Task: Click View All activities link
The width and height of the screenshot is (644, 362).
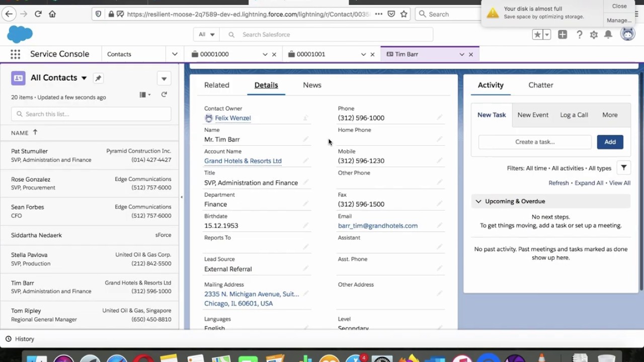Action: (x=620, y=183)
